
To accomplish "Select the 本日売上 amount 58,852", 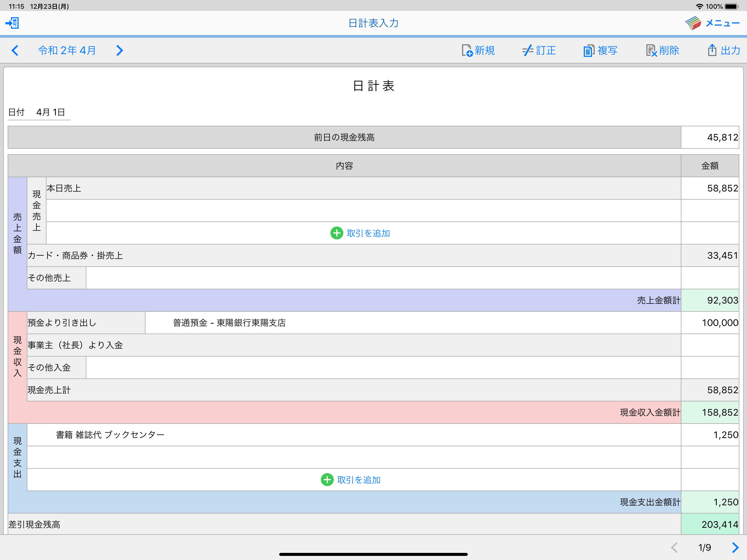I will click(710, 188).
